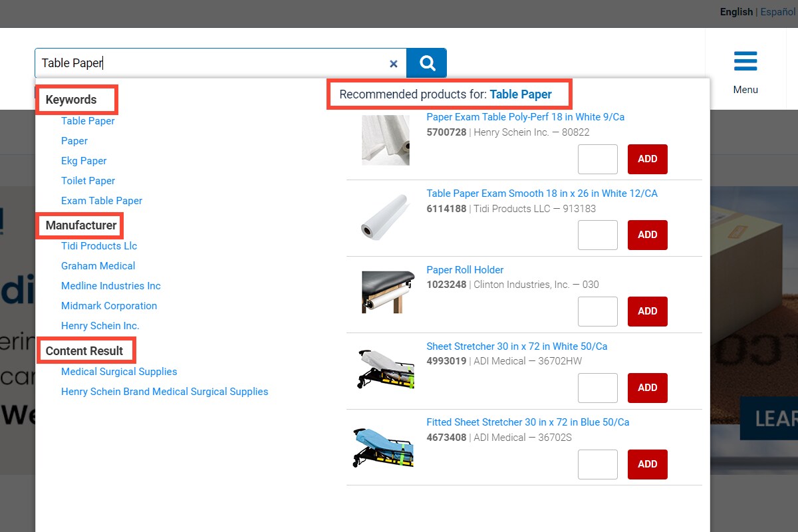
Task: Select Midmark Corporation manufacturer suggestion
Action: pyautogui.click(x=109, y=306)
